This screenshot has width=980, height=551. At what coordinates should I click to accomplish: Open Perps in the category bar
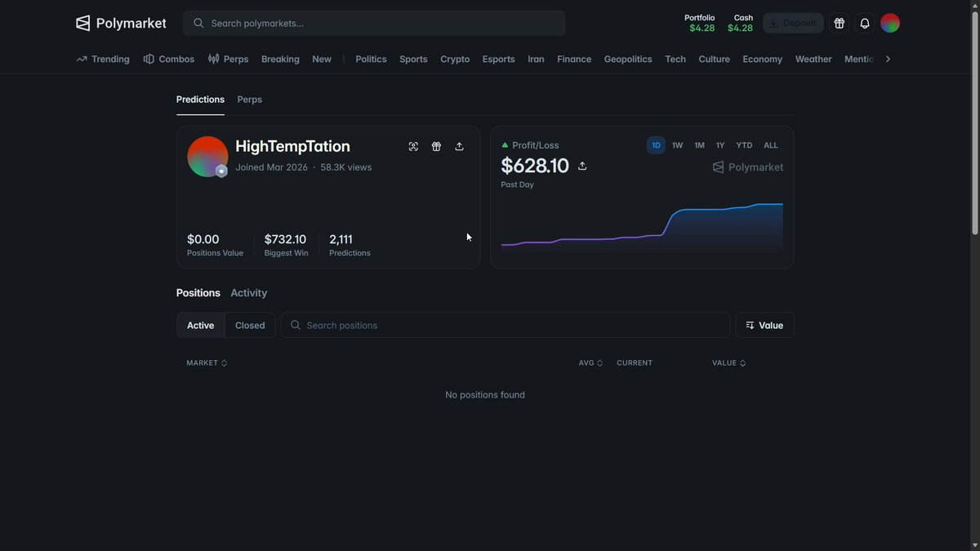click(228, 59)
